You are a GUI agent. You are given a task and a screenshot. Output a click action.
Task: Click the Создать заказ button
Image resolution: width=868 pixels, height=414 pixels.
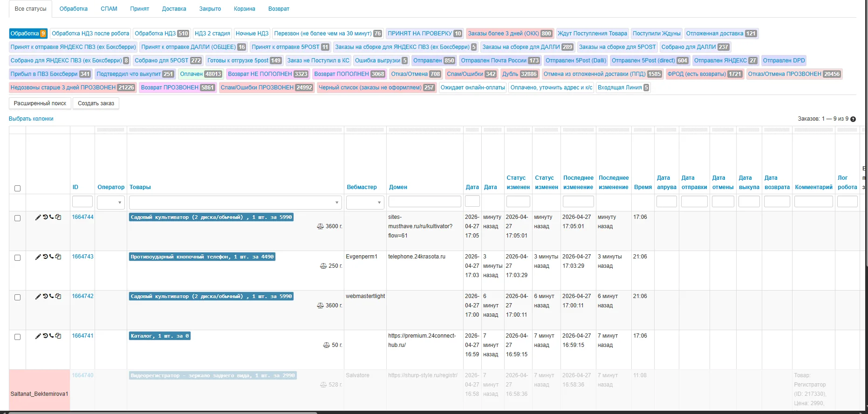[x=96, y=103]
